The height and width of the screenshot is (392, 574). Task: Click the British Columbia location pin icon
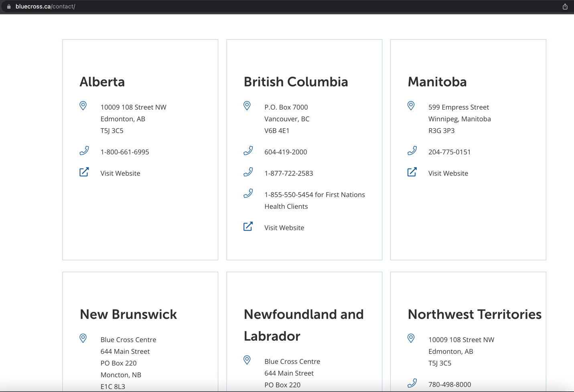click(247, 106)
